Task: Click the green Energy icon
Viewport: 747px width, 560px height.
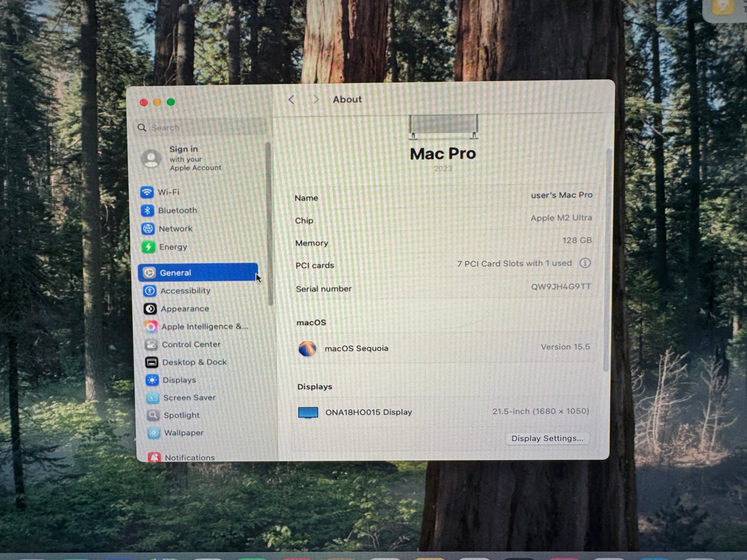Action: coord(148,247)
